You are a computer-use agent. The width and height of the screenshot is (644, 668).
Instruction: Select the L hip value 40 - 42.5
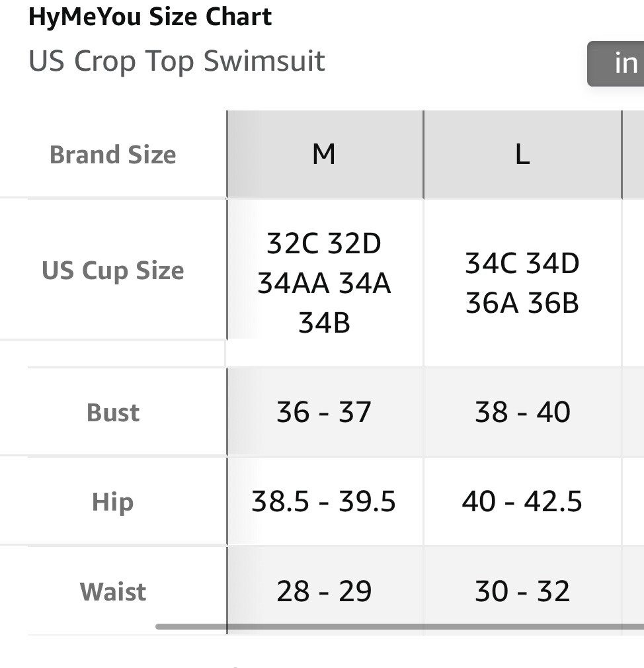tap(522, 502)
